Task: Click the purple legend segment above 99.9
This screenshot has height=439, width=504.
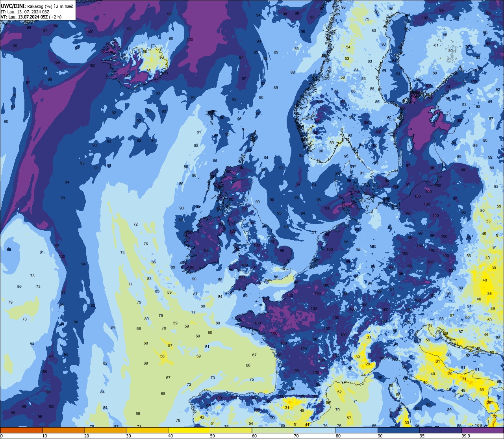Action: [x=482, y=430]
